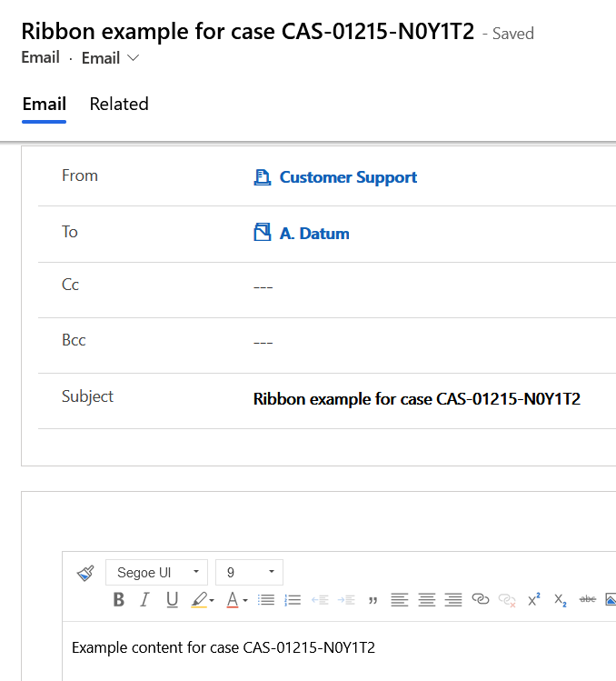
Task: Center align the text
Action: [x=426, y=600]
